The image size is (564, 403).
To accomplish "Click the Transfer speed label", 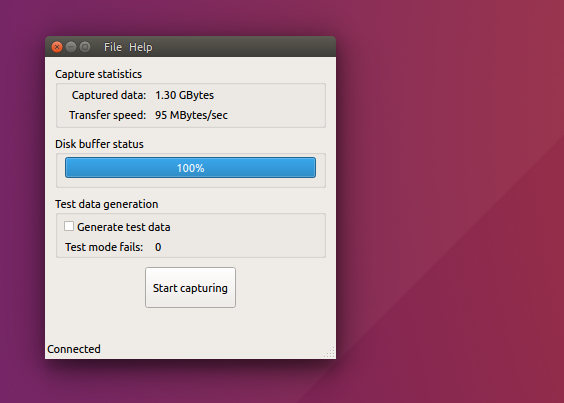I will pos(108,115).
